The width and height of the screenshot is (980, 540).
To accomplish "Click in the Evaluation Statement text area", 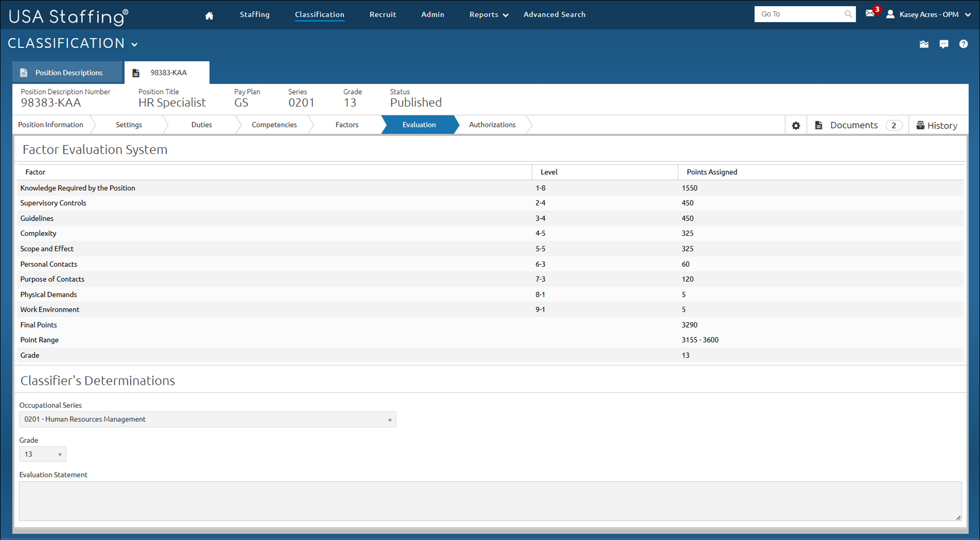I will [490, 501].
